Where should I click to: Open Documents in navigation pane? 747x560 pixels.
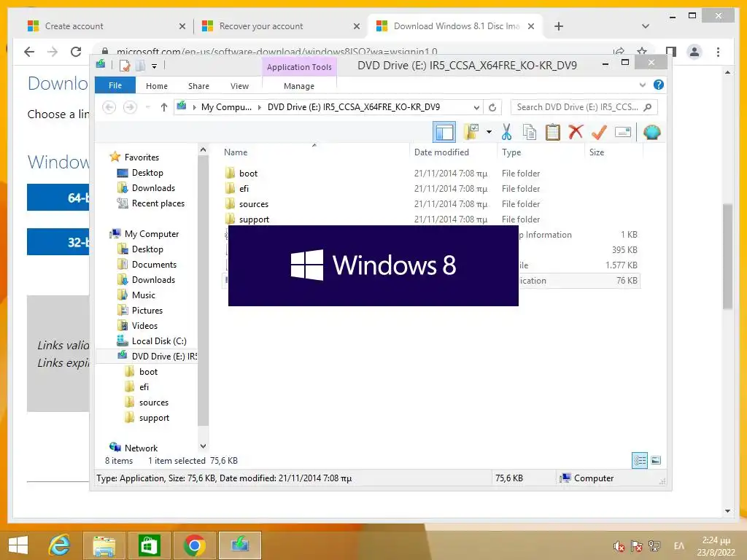point(154,264)
